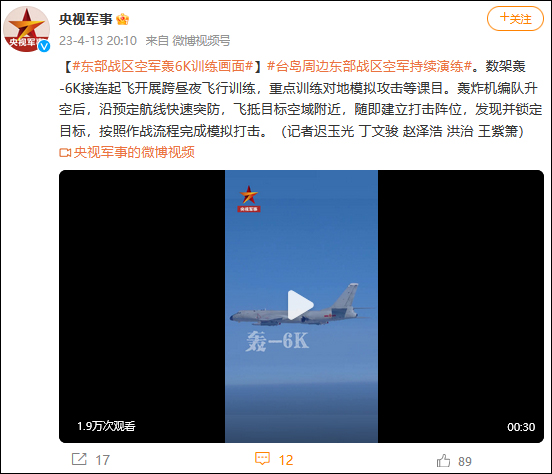Click the crown membership icon
The image size is (552, 474).
point(123,19)
